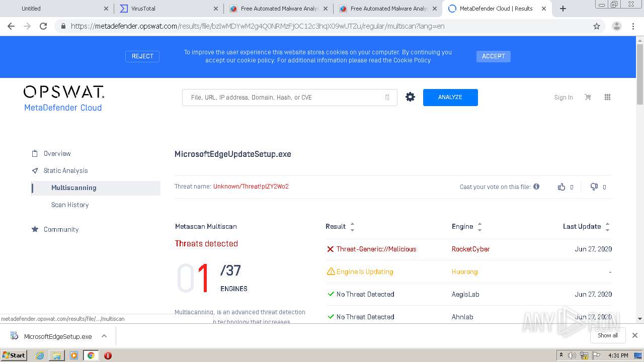Click the browser address bar URL
Image resolution: width=644 pixels, height=362 pixels.
[x=257, y=26]
